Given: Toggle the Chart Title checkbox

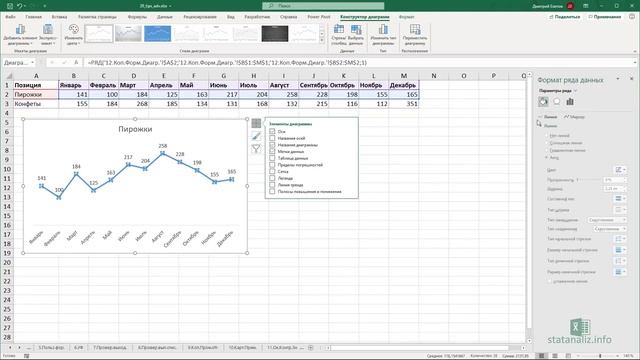Looking at the screenshot, I should coord(272,144).
